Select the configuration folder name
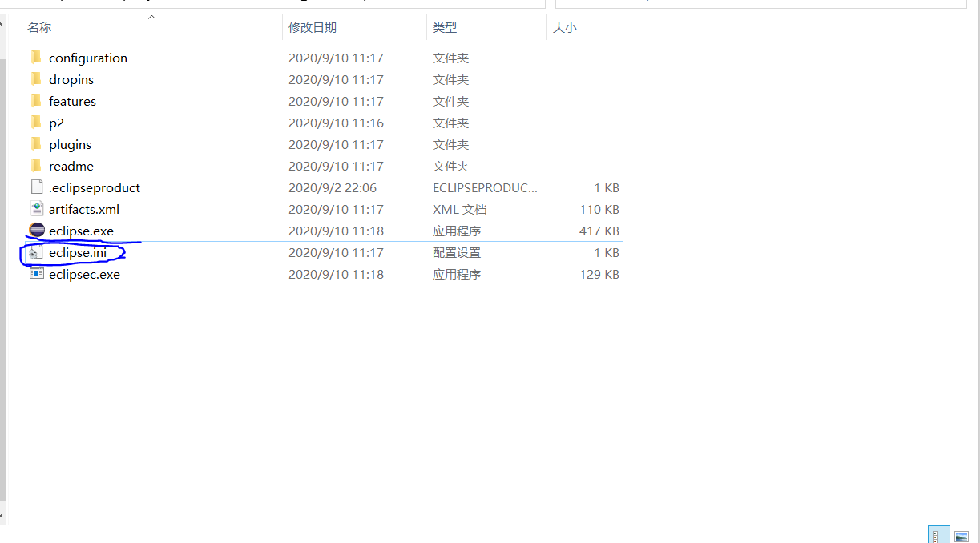 coord(88,58)
